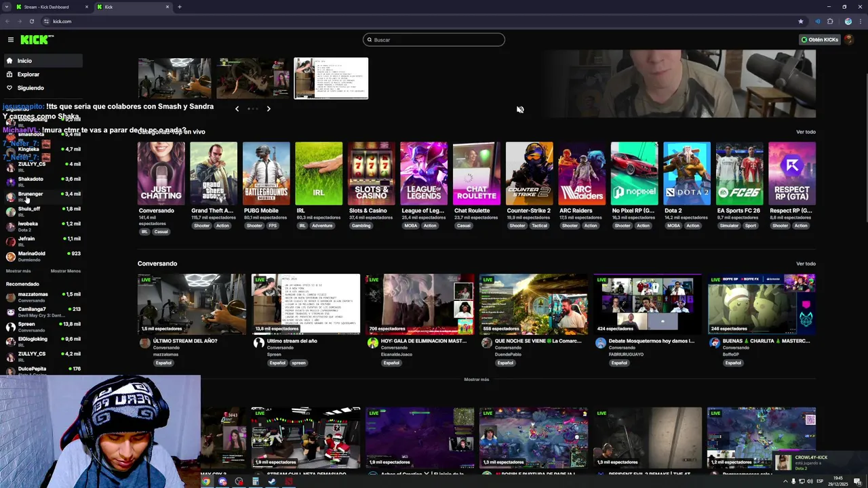This screenshot has width=868, height=488.
Task: Reload the kick.com page
Action: [31, 21]
